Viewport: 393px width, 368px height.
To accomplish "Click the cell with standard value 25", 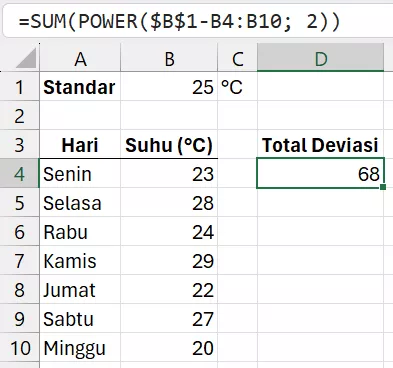I will click(169, 87).
